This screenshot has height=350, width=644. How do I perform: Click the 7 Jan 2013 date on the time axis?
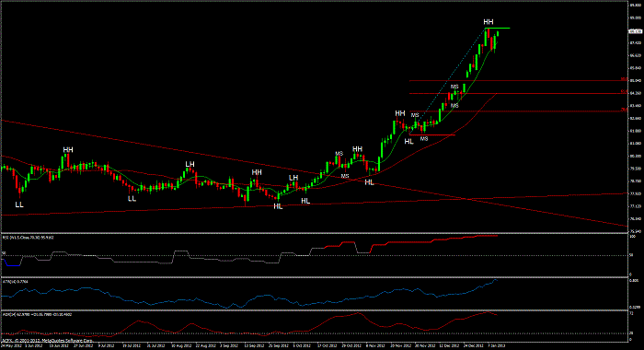coord(497,346)
